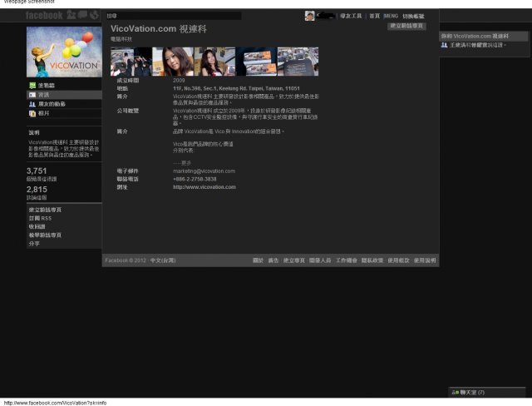Click the 分享 share link
This screenshot has width=532, height=406.
click(34, 244)
